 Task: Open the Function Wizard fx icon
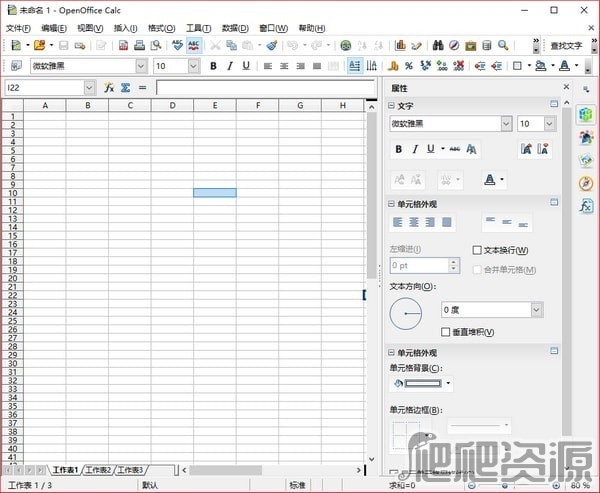109,88
